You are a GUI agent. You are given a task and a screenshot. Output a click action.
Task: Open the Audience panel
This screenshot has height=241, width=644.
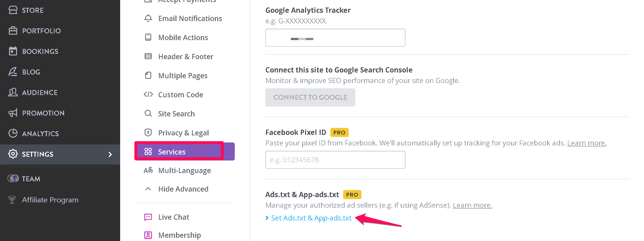(x=13, y=92)
